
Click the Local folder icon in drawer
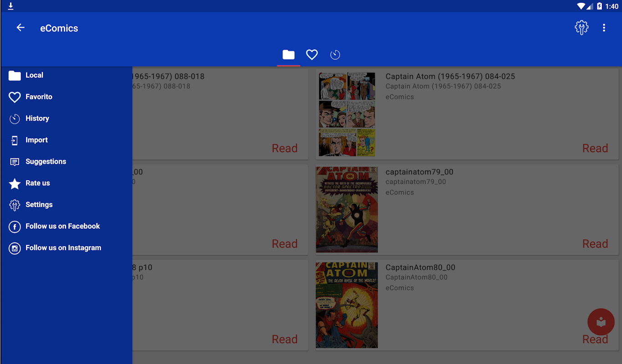tap(15, 76)
